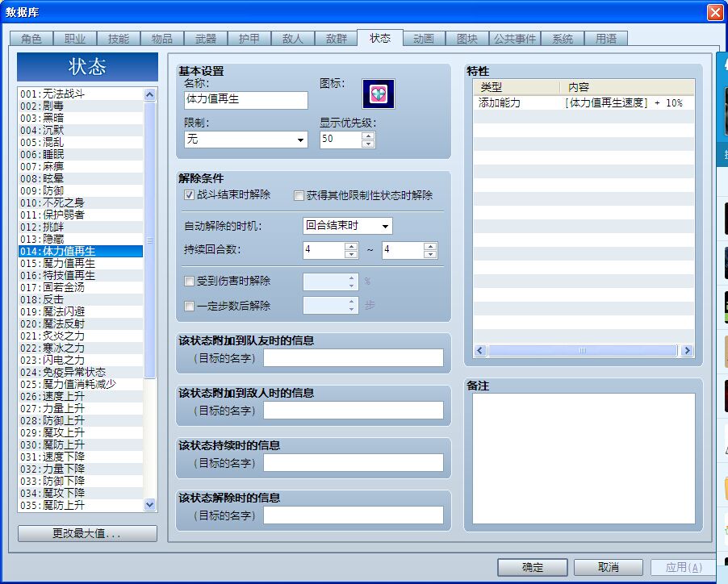Switch to the 公共事件 tab

point(514,39)
